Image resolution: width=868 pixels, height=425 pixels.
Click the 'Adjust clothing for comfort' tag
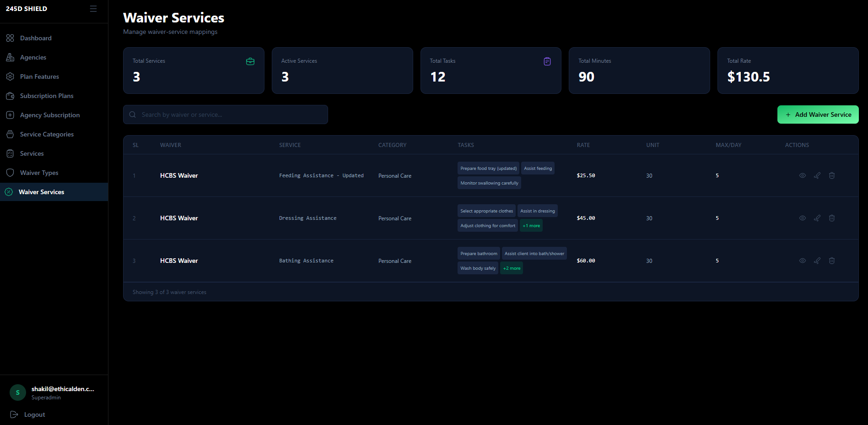[488, 225]
